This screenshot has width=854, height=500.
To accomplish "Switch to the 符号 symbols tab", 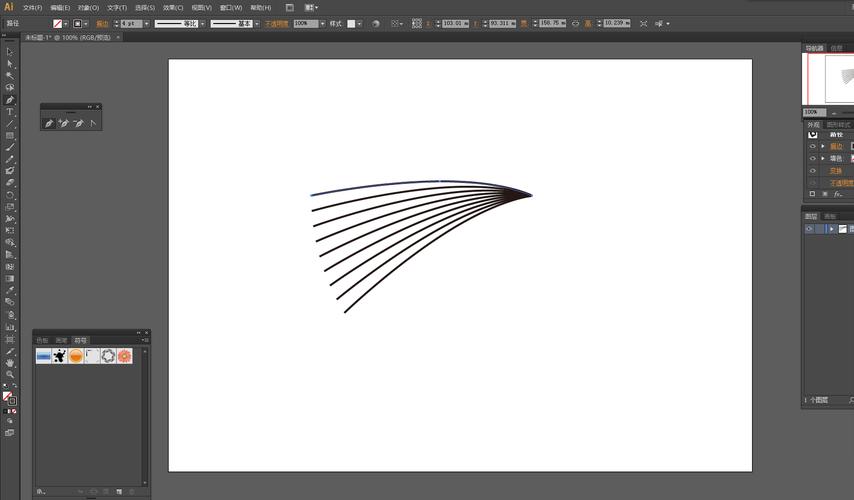I will [80, 340].
